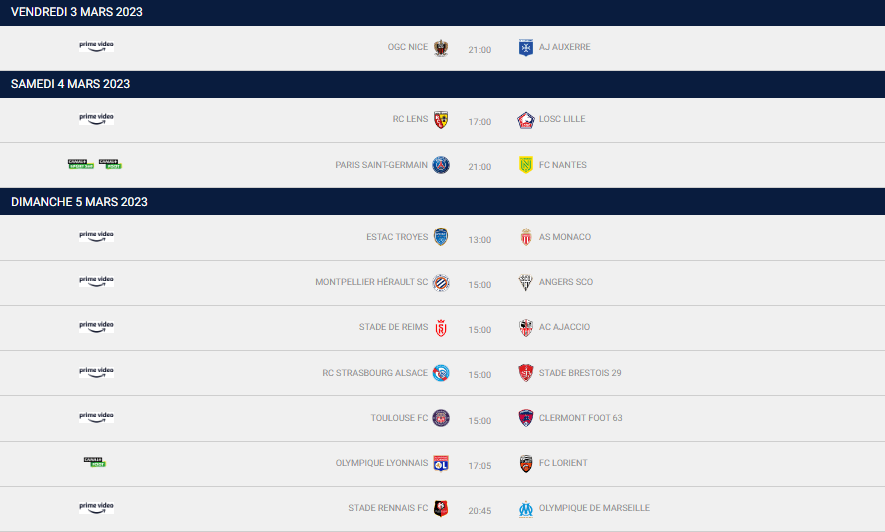The image size is (885, 532).
Task: Click the AJ Auxerre club crest
Action: (x=526, y=48)
